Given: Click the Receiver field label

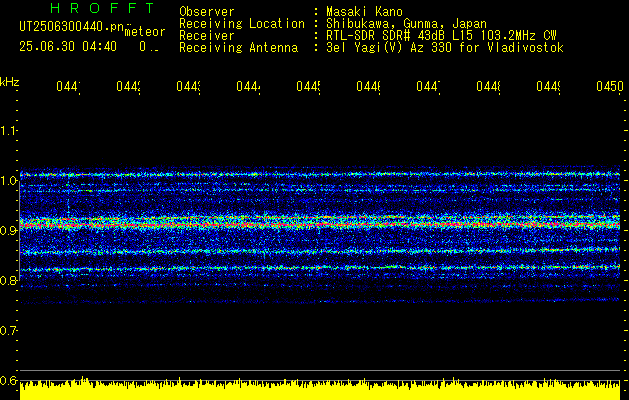Looking at the screenshot, I should click(207, 36).
